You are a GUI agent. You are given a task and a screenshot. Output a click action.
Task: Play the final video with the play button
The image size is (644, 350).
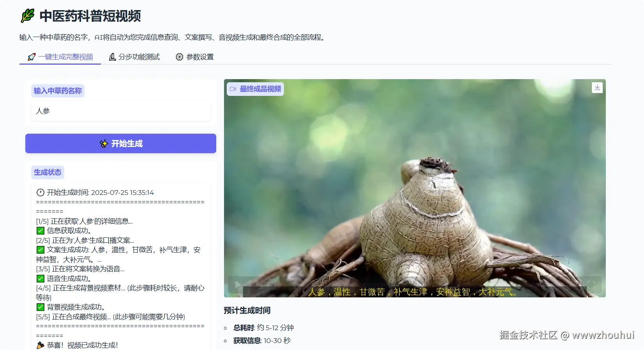238,285
